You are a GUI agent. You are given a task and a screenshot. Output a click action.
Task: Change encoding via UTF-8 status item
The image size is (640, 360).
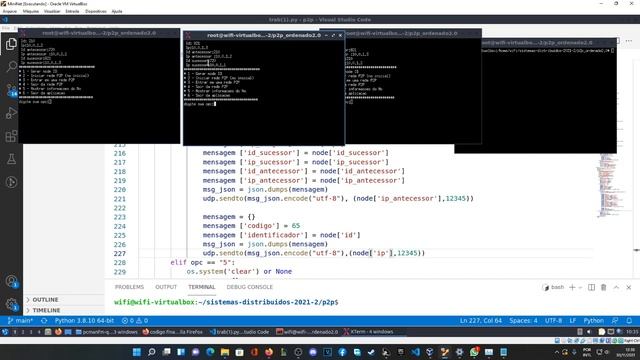tap(553, 321)
